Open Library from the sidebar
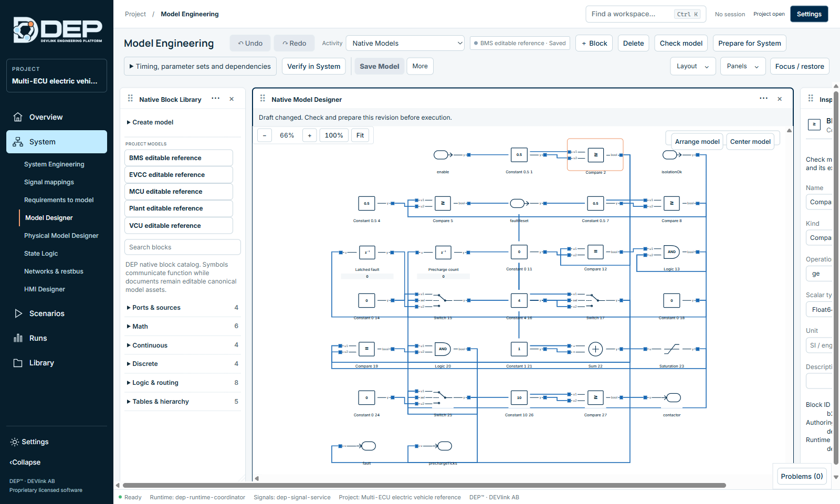 point(57,363)
